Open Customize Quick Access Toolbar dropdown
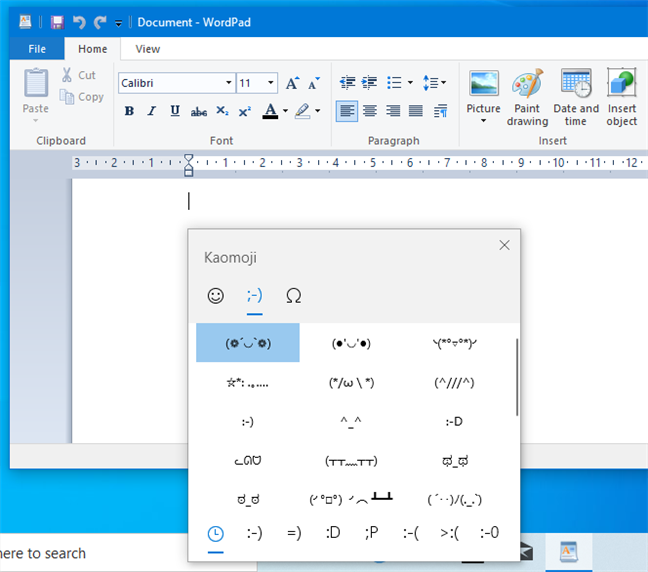648x572 pixels. coord(118,24)
